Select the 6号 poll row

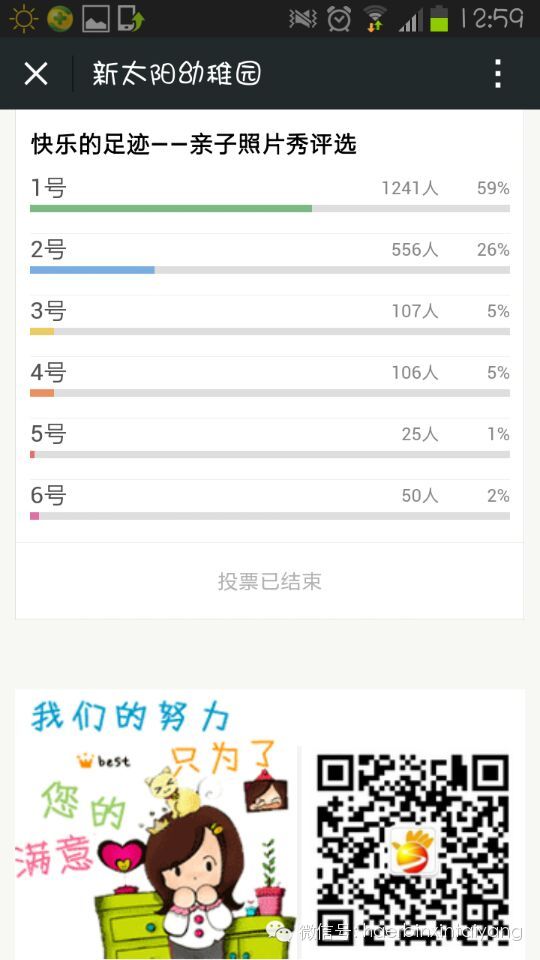pos(270,503)
